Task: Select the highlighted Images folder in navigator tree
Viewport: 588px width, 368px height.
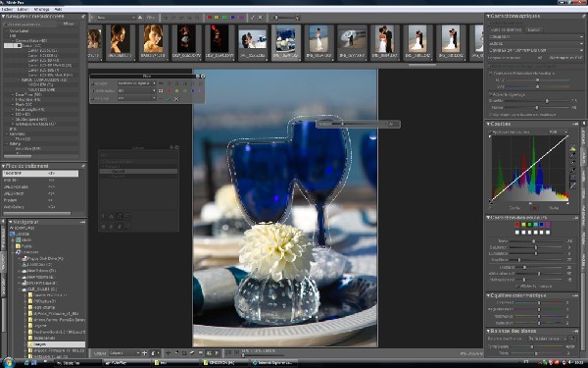Action: point(56,344)
